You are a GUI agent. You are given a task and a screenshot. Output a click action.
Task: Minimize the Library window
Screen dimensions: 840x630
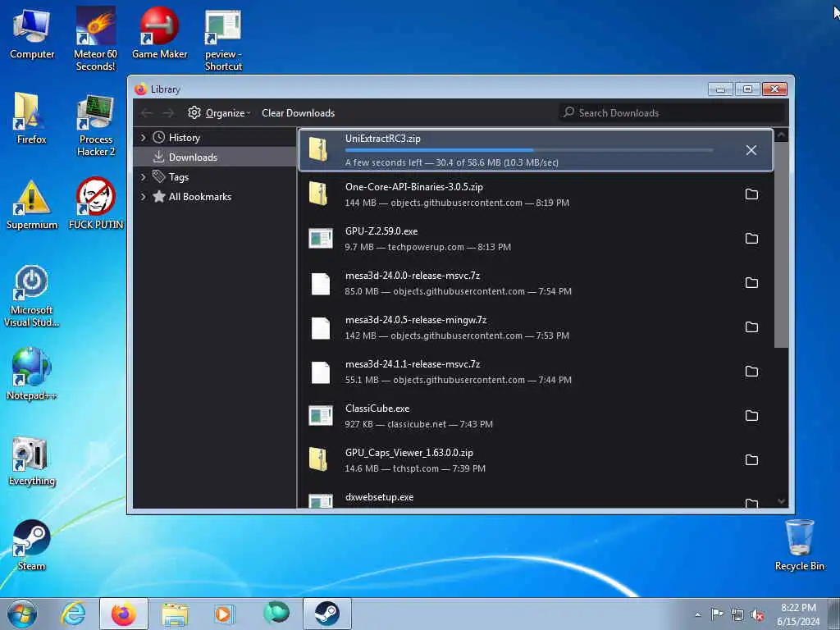coord(720,89)
